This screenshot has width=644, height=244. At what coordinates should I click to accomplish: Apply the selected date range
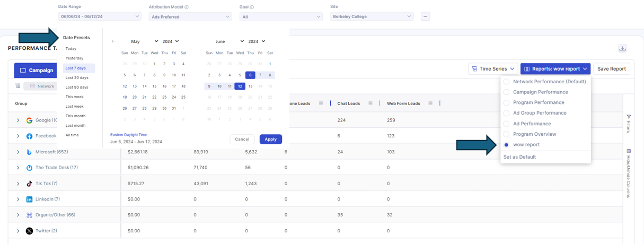[x=270, y=139]
